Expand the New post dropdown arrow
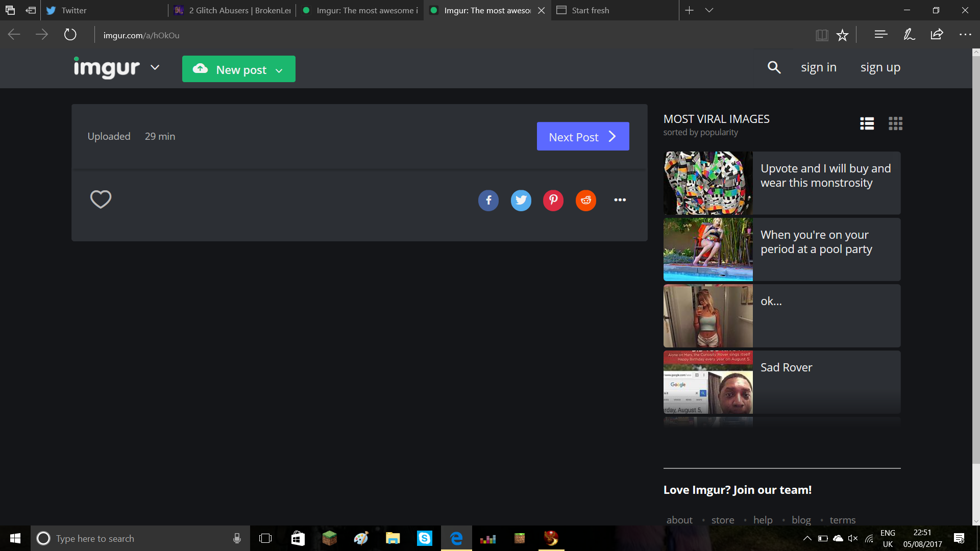 pos(279,70)
